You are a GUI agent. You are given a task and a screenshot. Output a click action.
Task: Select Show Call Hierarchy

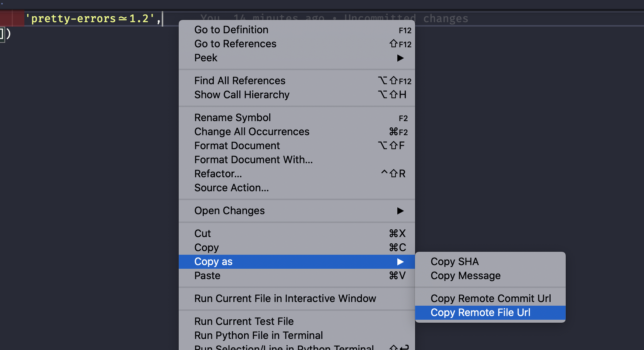coord(242,95)
